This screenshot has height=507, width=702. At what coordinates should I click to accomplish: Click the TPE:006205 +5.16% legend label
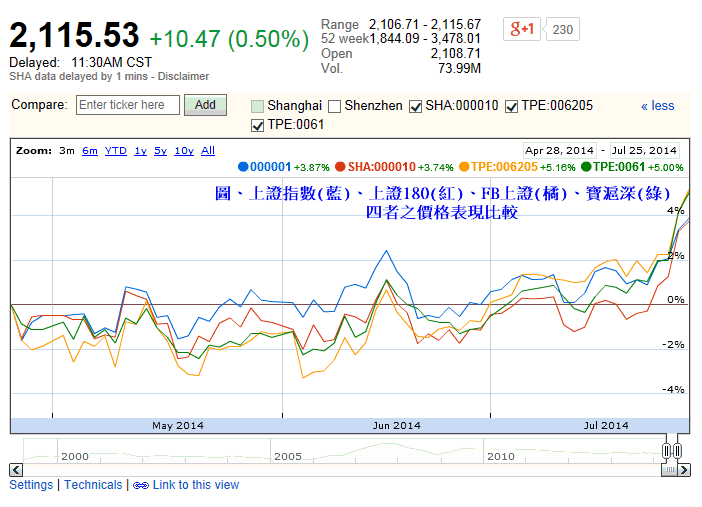pos(523,167)
